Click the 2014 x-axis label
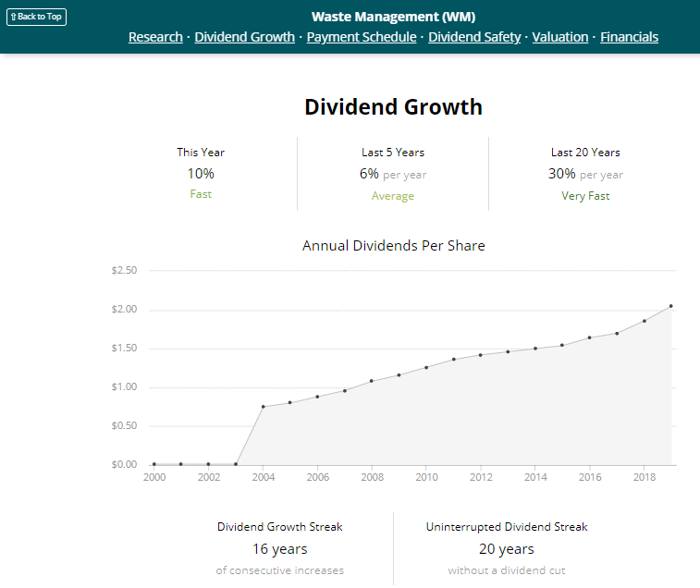The height and width of the screenshot is (588, 700). tap(535, 477)
